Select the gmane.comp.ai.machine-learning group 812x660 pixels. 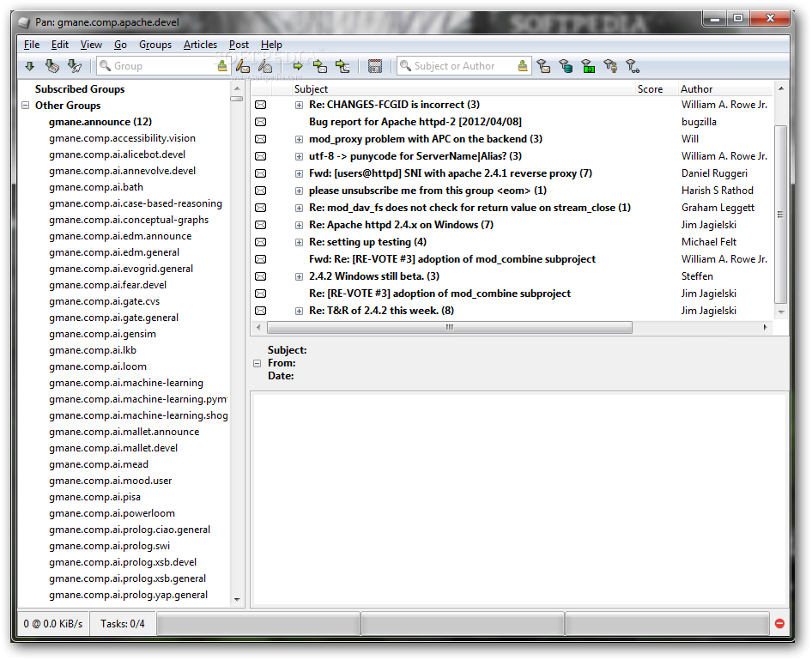coord(126,383)
